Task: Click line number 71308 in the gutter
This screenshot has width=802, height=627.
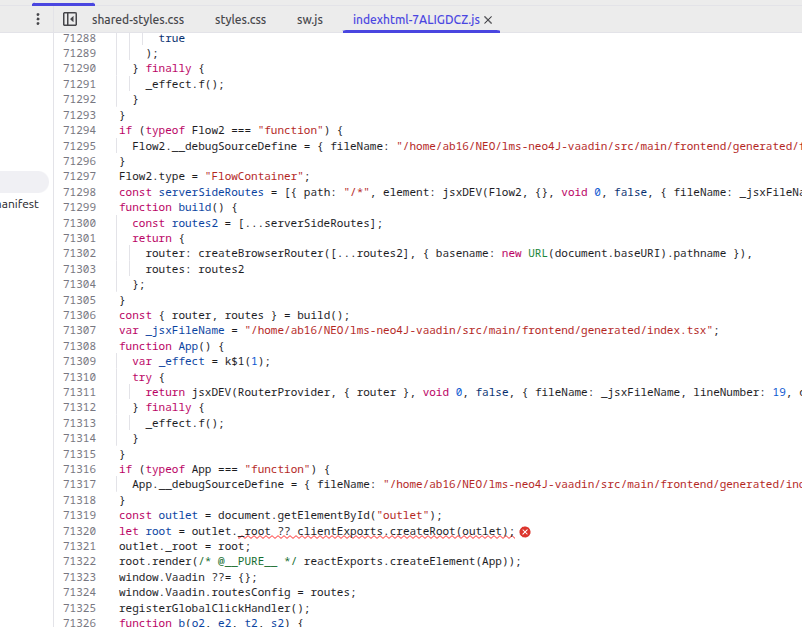Action: pos(79,346)
